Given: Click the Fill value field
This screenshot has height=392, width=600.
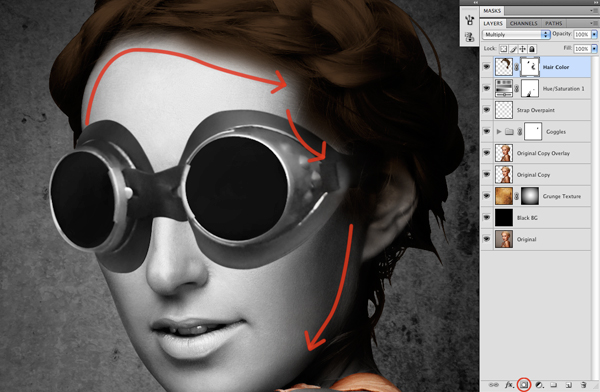Looking at the screenshot, I should pos(582,49).
